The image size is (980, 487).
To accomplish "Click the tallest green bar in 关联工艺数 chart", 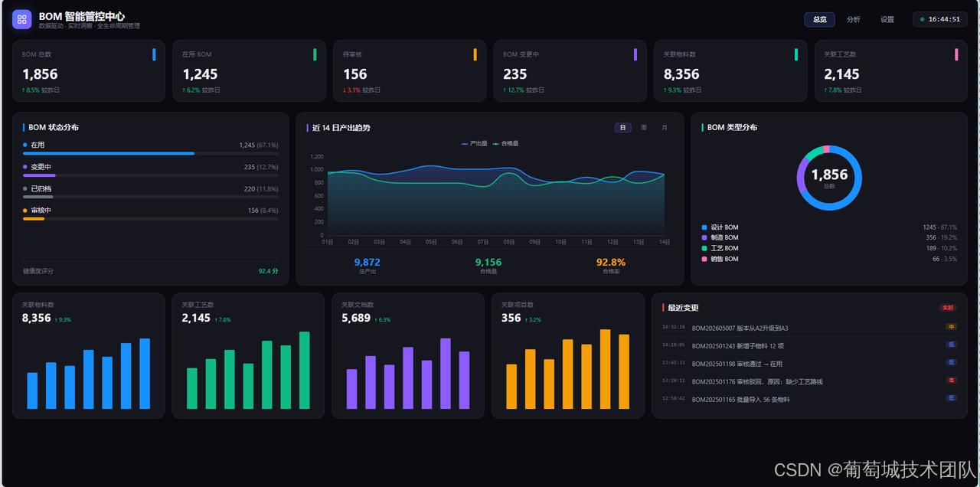I will [305, 370].
